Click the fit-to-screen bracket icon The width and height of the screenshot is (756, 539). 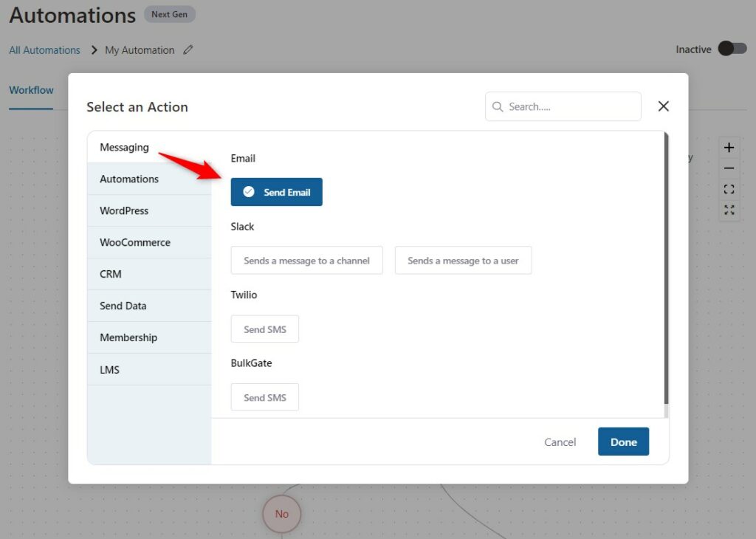click(x=729, y=189)
